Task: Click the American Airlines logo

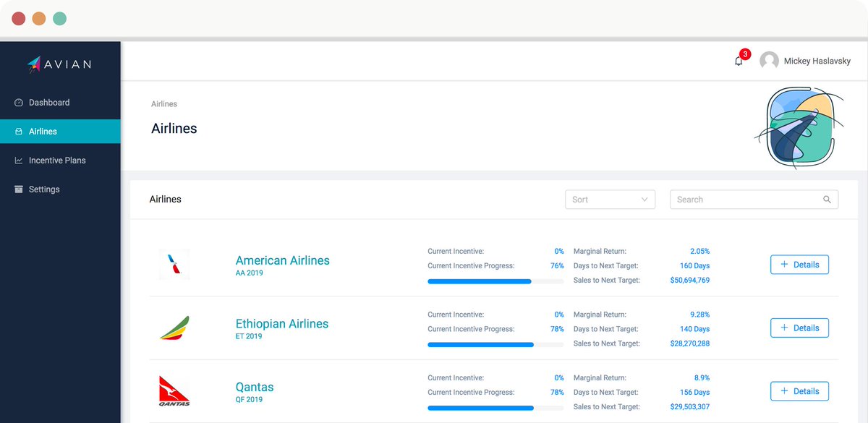Action: 174,262
